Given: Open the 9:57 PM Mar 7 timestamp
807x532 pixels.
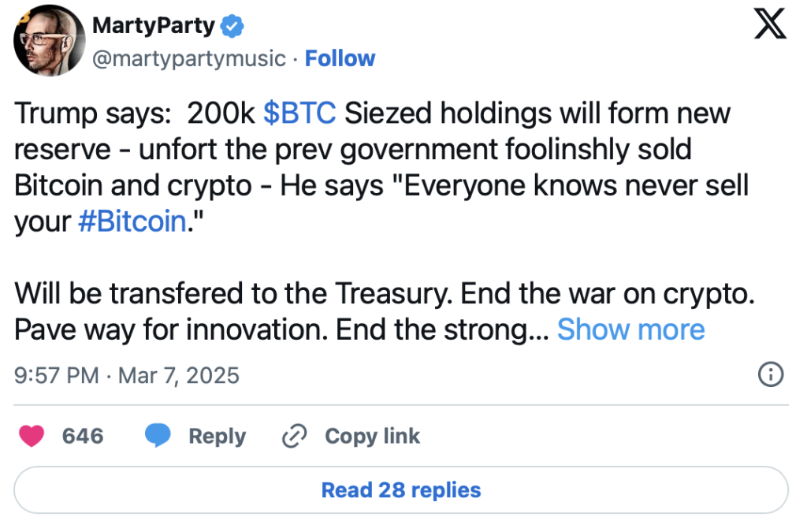Looking at the screenshot, I should (x=126, y=375).
